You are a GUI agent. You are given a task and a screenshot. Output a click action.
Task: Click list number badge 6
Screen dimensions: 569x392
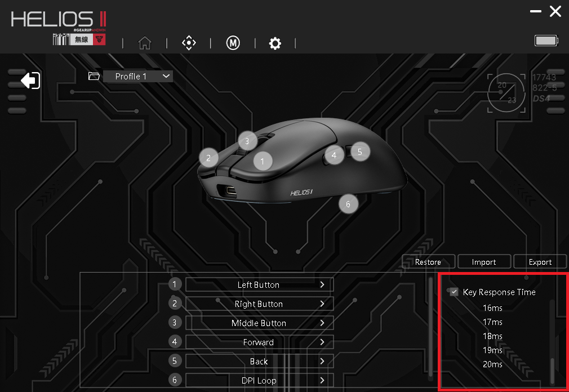(175, 380)
